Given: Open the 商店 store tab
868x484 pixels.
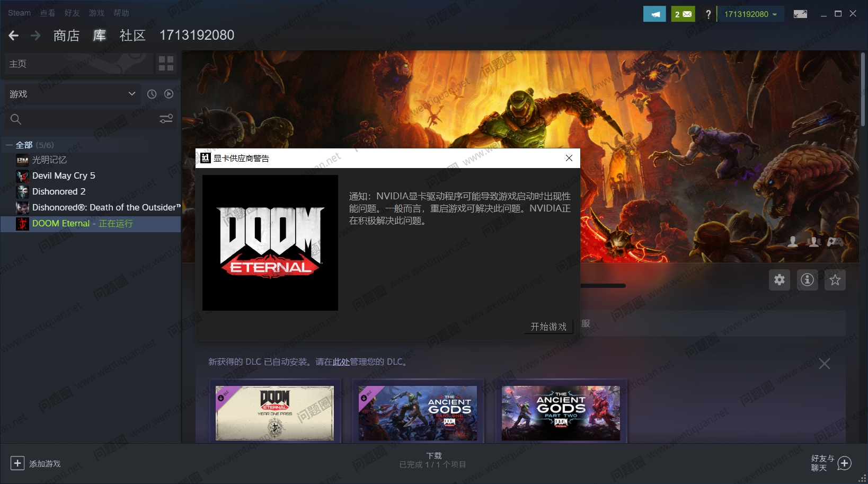Looking at the screenshot, I should (66, 36).
